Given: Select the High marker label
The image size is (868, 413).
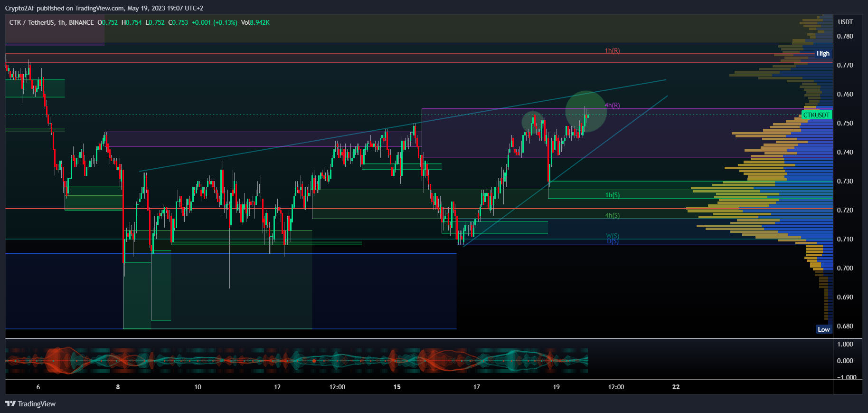Looking at the screenshot, I should (x=823, y=53).
